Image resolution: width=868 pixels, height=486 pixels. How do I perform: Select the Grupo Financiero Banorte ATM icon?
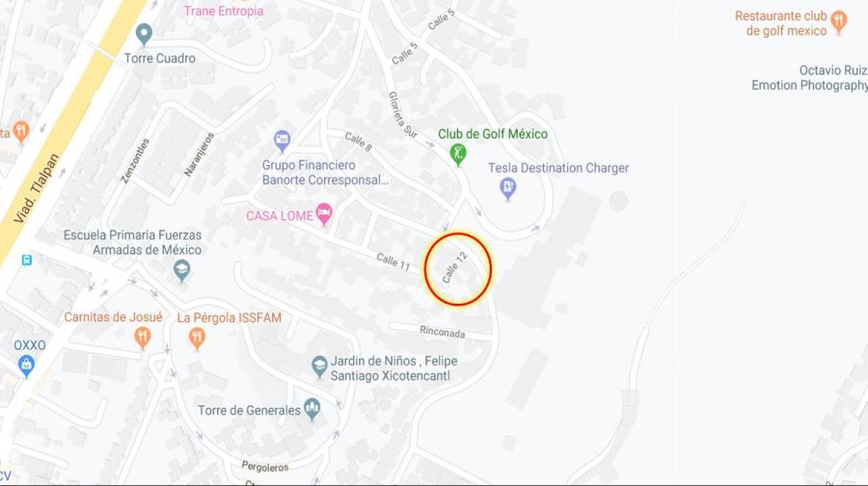point(283,141)
